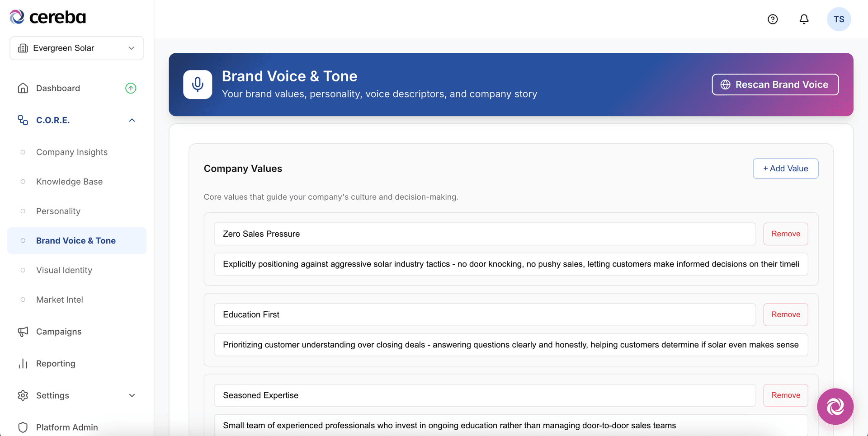Navigate to Knowledge Base
This screenshot has width=868, height=436.
click(69, 181)
